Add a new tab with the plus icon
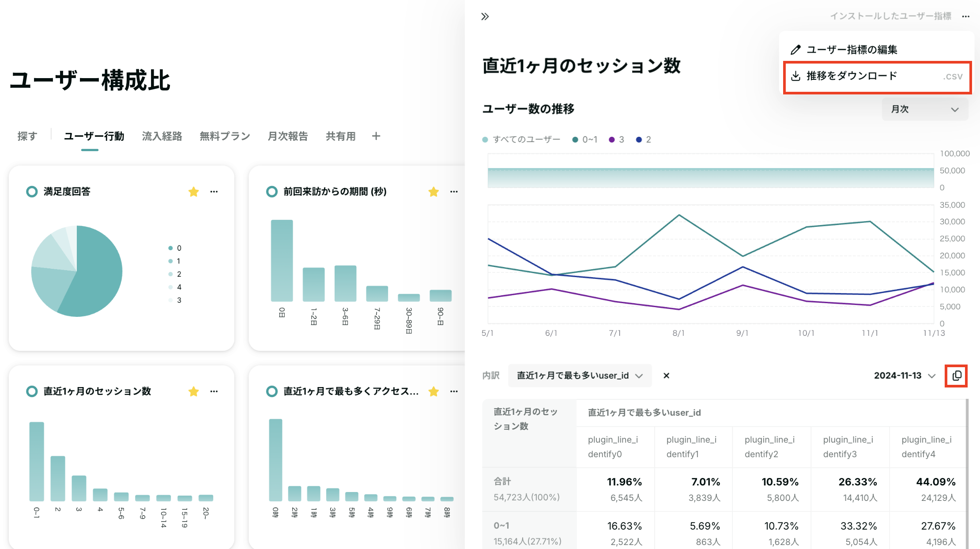The height and width of the screenshot is (549, 980). coord(376,136)
